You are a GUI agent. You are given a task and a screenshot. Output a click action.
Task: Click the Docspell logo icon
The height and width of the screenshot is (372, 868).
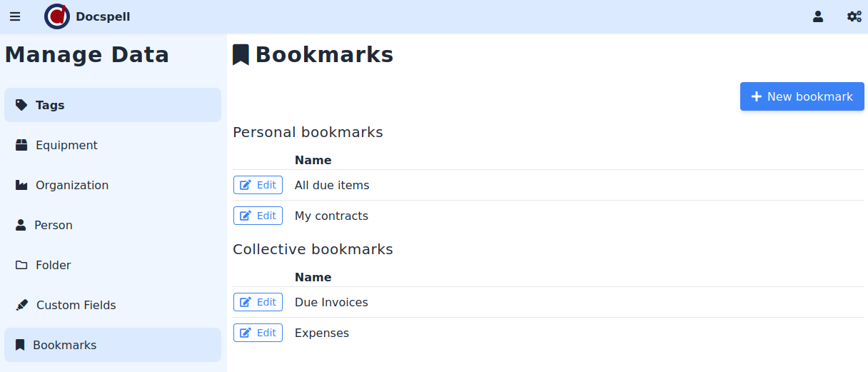tap(57, 16)
